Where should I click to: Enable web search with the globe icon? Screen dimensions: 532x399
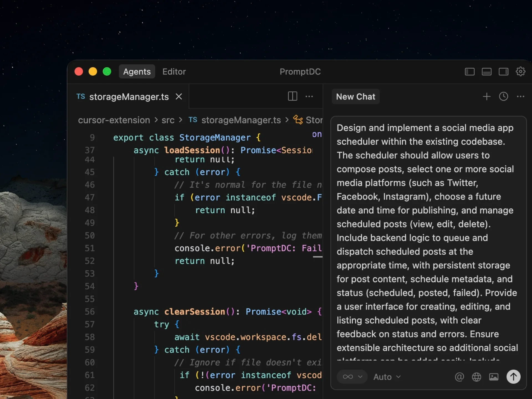click(476, 377)
